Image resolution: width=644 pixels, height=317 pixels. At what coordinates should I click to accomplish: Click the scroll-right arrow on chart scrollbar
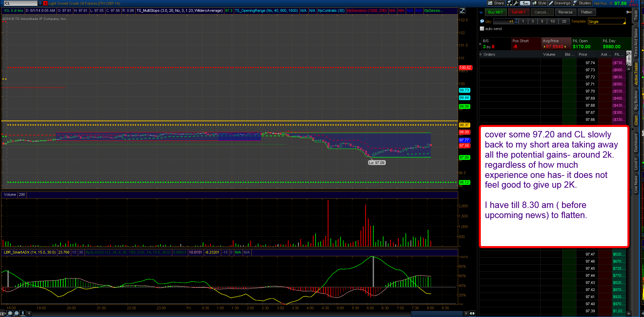point(467,313)
